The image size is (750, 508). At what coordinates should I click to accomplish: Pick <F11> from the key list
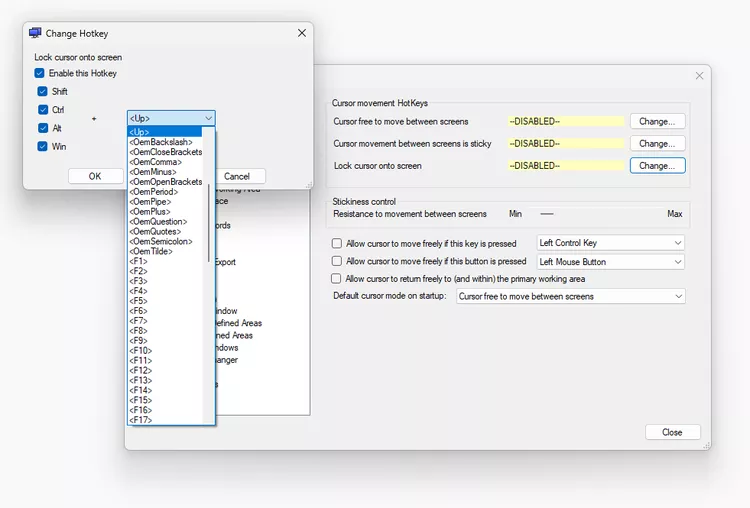[165, 361]
